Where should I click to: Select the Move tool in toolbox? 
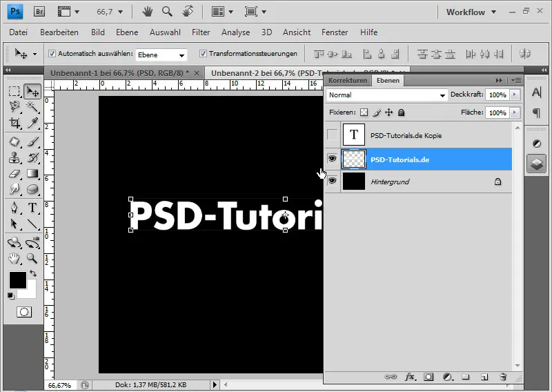(32, 92)
